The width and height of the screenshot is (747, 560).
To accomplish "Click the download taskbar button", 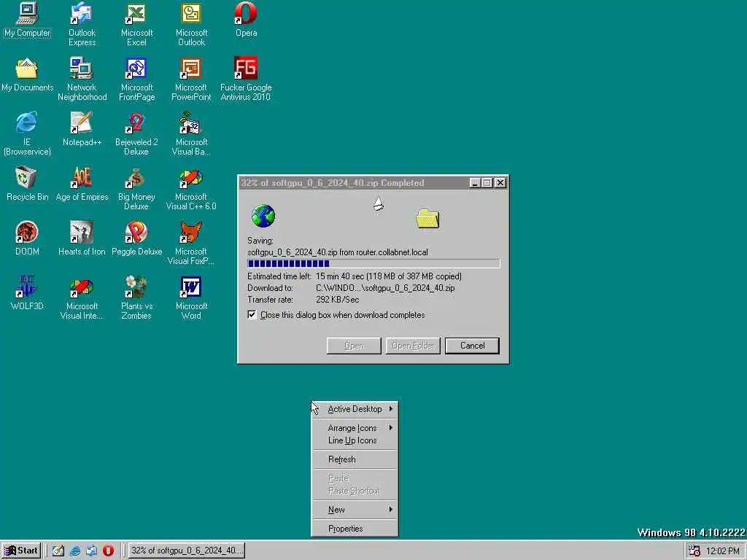I will point(187,551).
